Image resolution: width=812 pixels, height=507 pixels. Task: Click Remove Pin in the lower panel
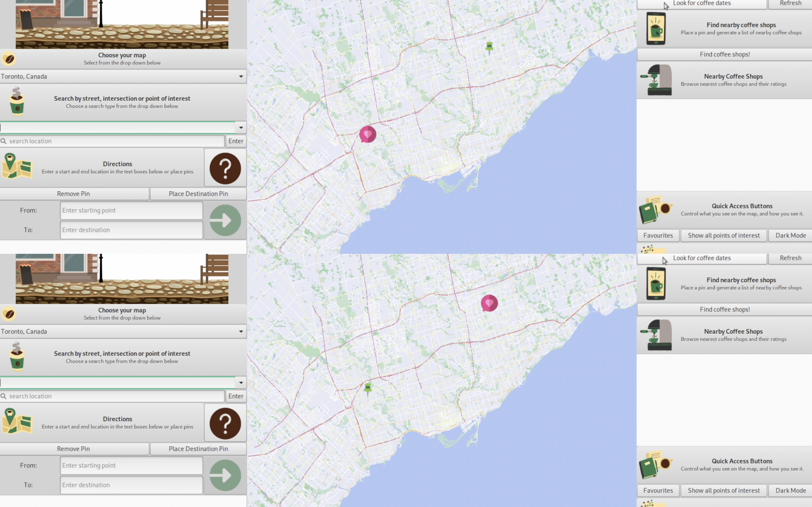pos(73,449)
